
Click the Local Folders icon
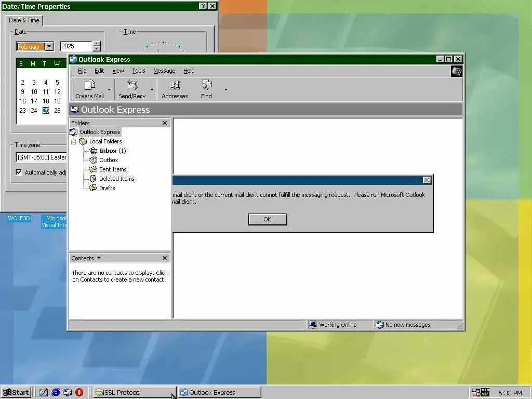pos(83,141)
